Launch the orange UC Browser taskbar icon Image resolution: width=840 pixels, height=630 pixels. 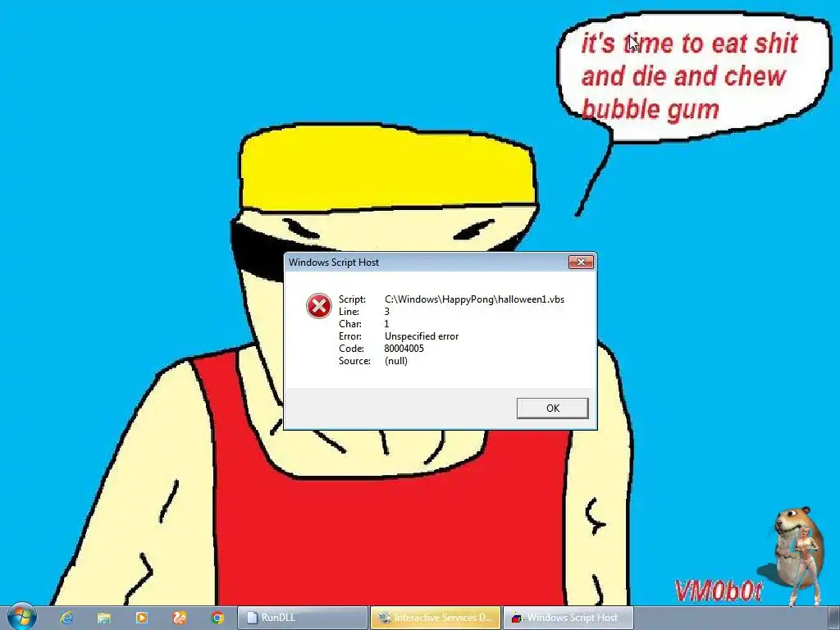[x=180, y=618]
